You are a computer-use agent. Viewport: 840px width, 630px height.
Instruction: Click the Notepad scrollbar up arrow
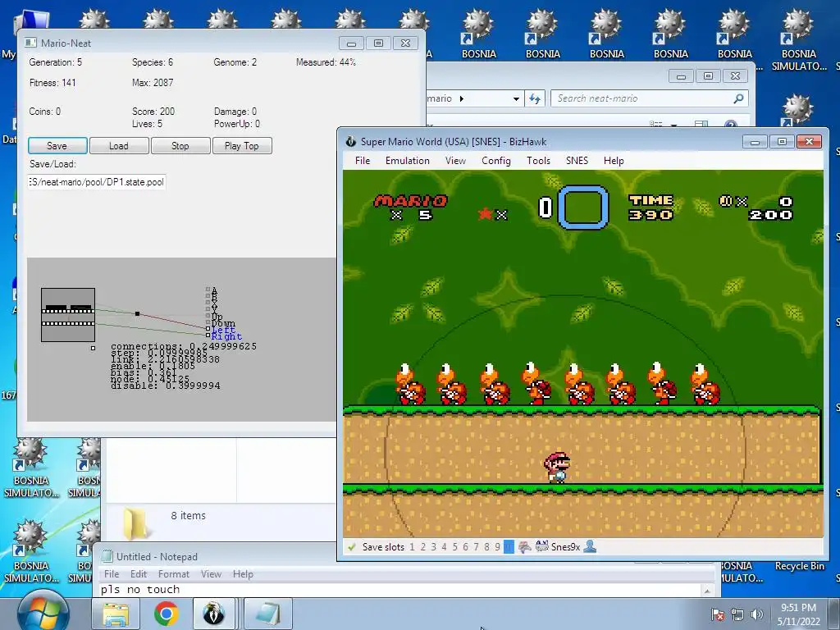pos(707,591)
